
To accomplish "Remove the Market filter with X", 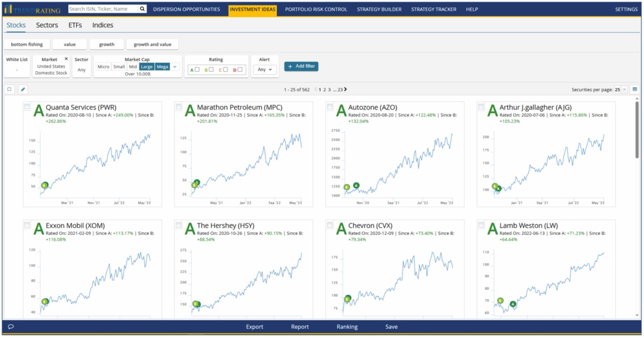I will [66, 59].
